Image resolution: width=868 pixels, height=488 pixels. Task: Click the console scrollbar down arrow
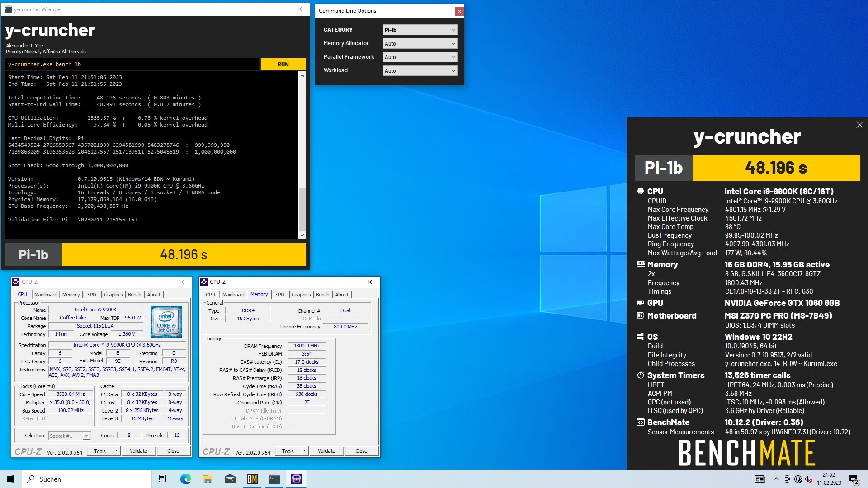(302, 235)
